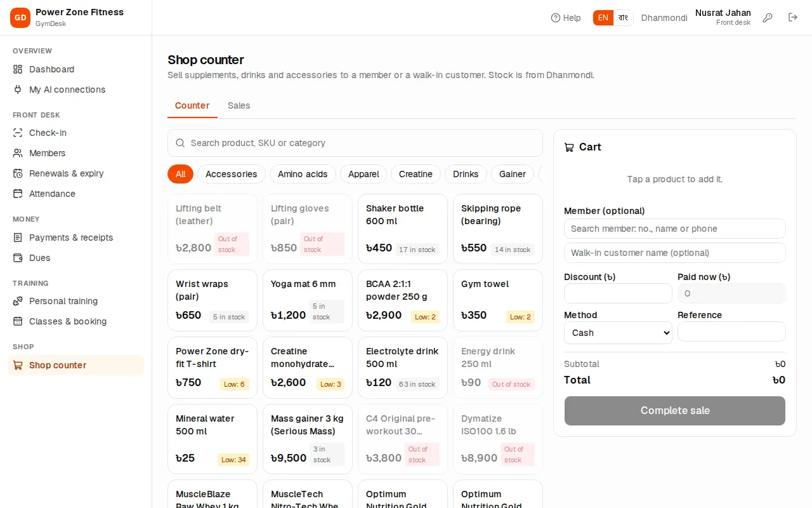Click the key icon in header

point(768,18)
